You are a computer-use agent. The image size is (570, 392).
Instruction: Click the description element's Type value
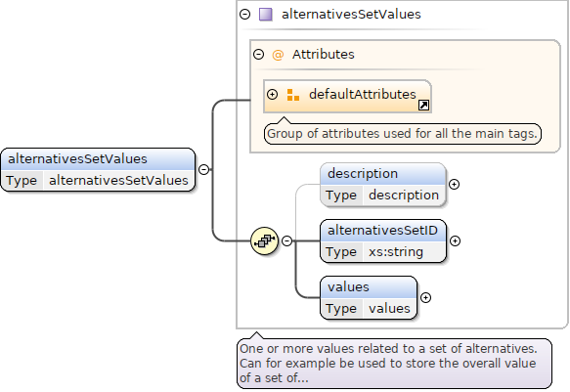click(x=404, y=196)
